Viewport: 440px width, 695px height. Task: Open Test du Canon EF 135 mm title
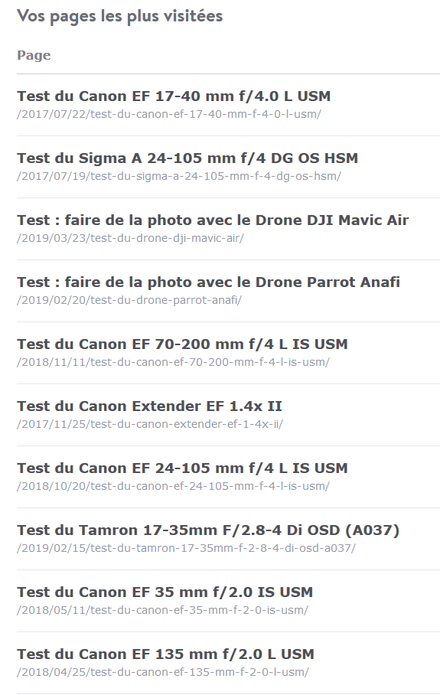pos(166,655)
